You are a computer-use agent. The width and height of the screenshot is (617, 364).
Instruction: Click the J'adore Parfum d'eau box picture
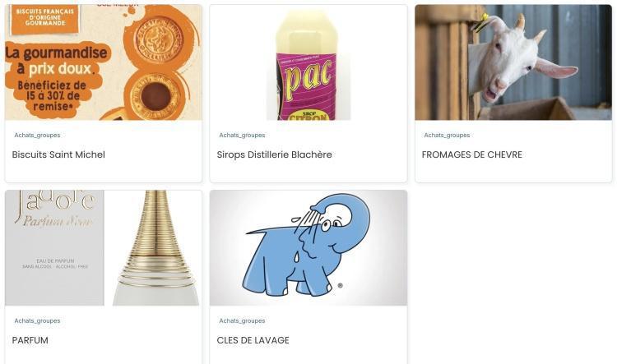[x=54, y=247]
